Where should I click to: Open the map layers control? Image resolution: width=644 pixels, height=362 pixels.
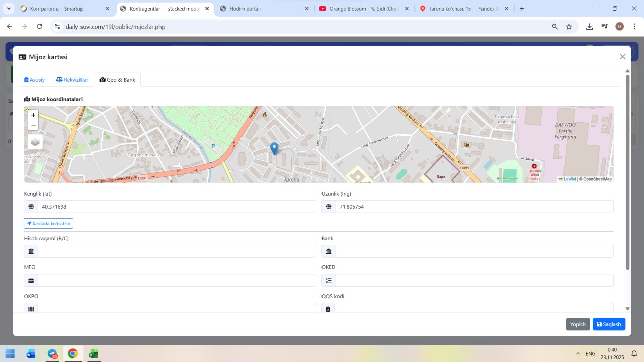tap(35, 142)
